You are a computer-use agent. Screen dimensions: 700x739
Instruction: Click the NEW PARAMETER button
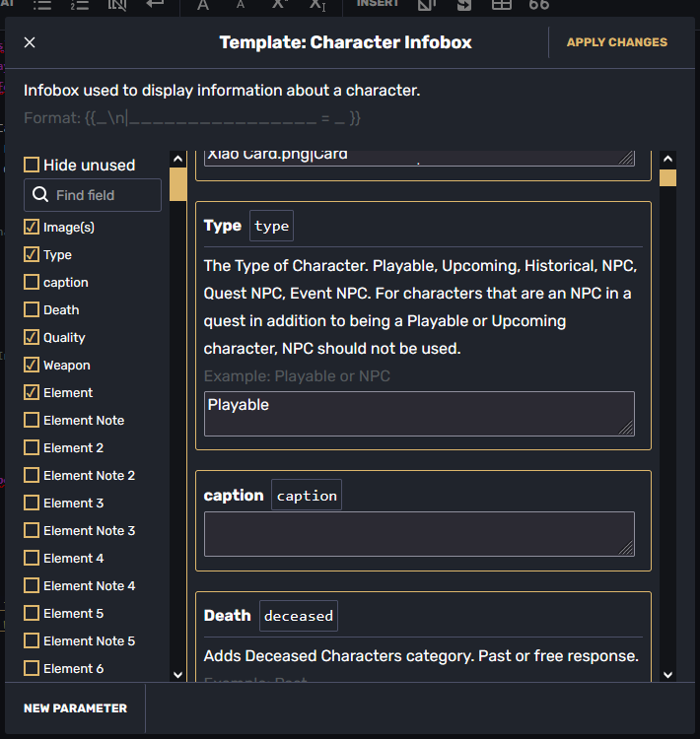76,708
